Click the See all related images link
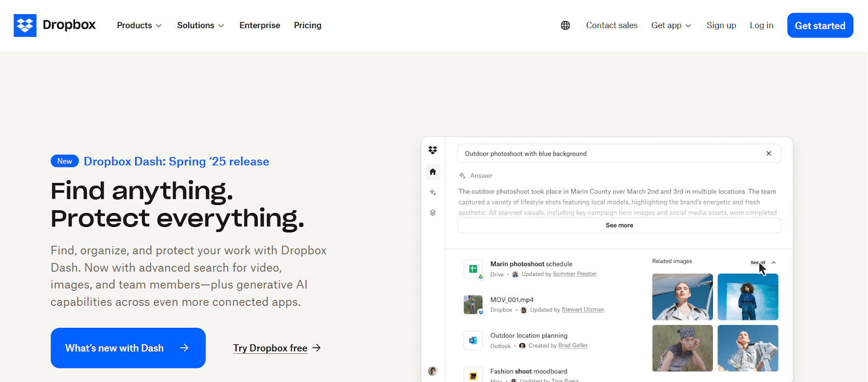This screenshot has width=868, height=382. pyautogui.click(x=758, y=262)
